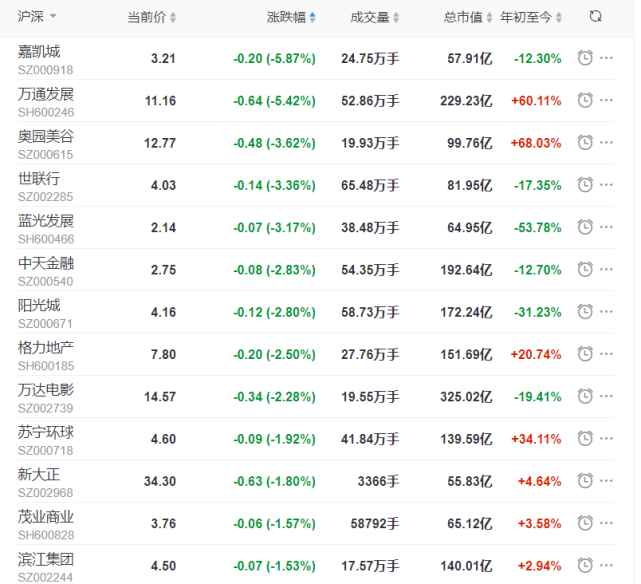Set price alert clock for 滨江集团

585,566
